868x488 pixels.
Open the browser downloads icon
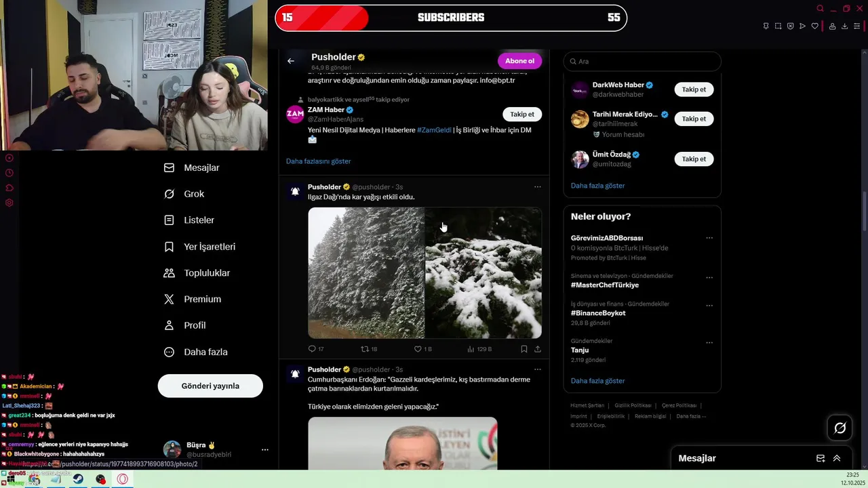point(845,26)
